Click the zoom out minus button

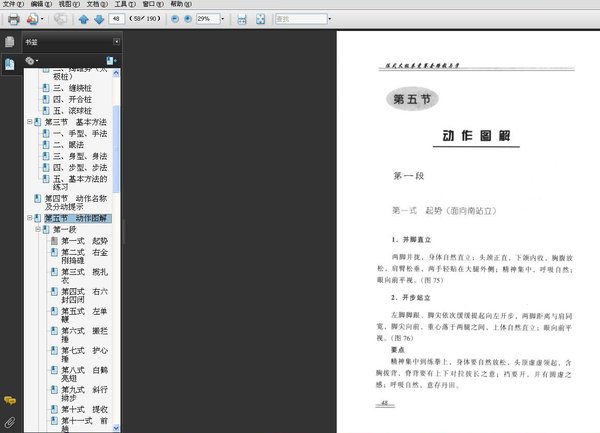pyautogui.click(x=175, y=19)
